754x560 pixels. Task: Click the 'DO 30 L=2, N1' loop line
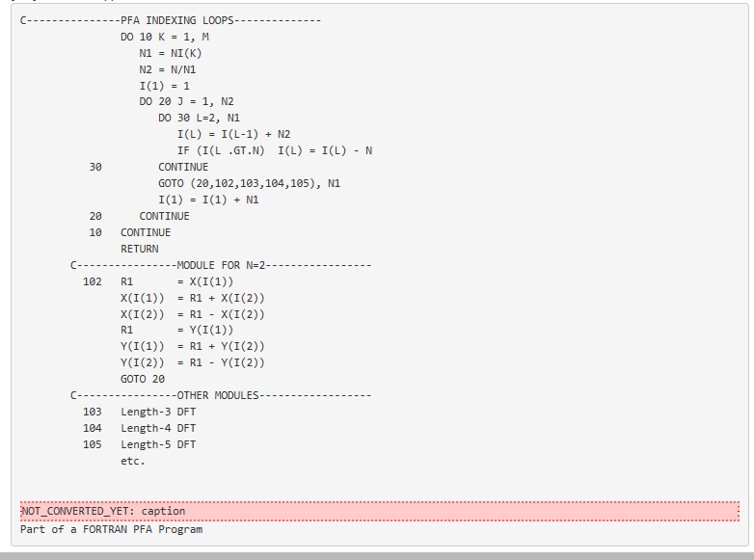click(199, 118)
